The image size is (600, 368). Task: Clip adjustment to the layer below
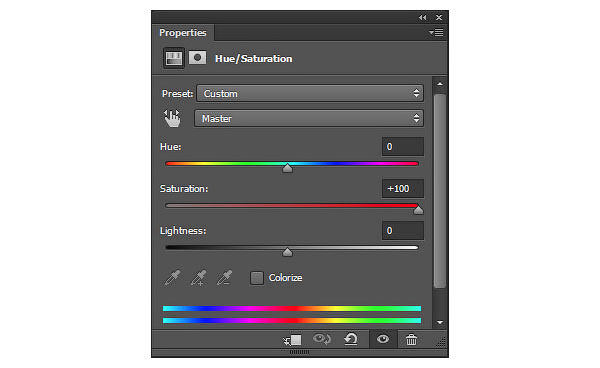[x=293, y=340]
